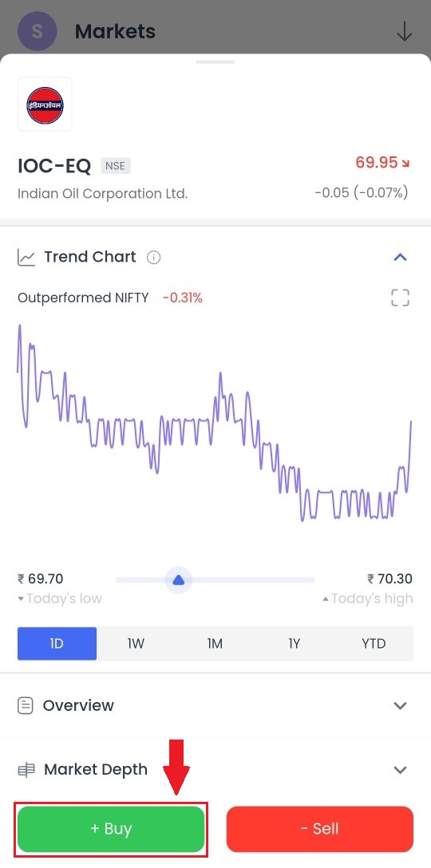
Task: Switch chart to 1W range
Action: coord(136,644)
